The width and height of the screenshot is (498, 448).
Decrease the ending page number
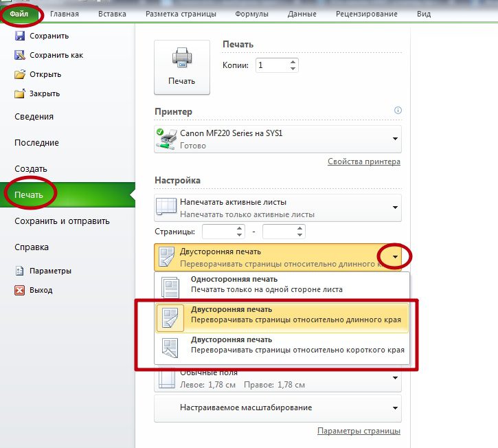pos(299,235)
